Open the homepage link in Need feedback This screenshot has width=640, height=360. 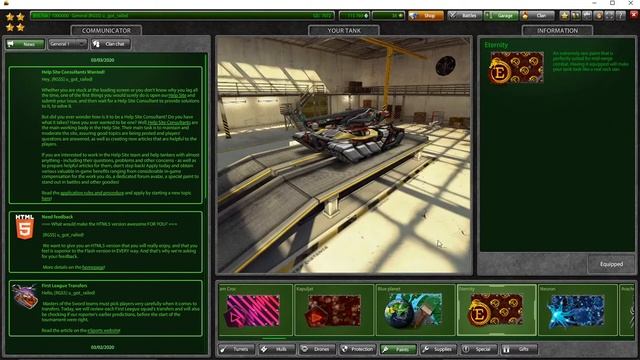93,267
